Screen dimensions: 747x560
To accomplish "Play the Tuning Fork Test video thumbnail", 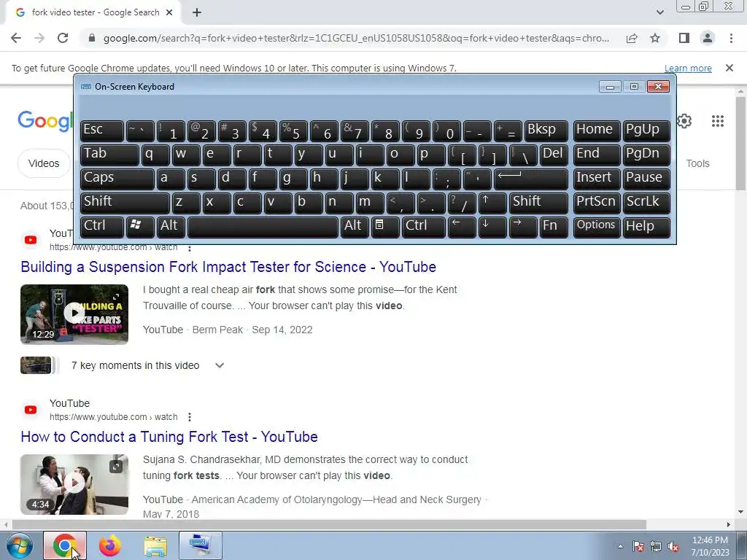I will tap(74, 484).
